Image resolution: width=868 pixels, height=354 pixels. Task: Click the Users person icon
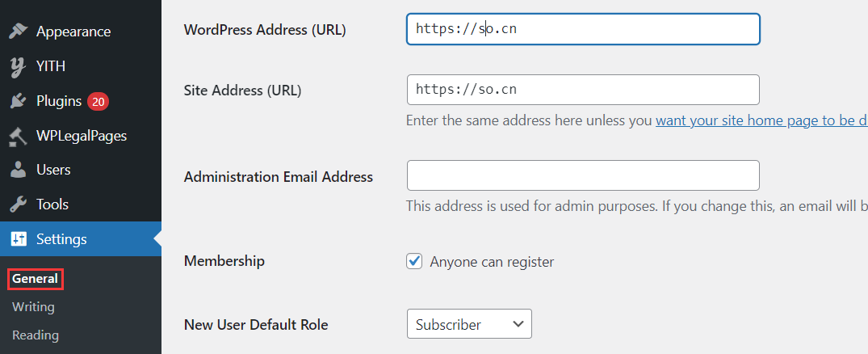tap(18, 170)
